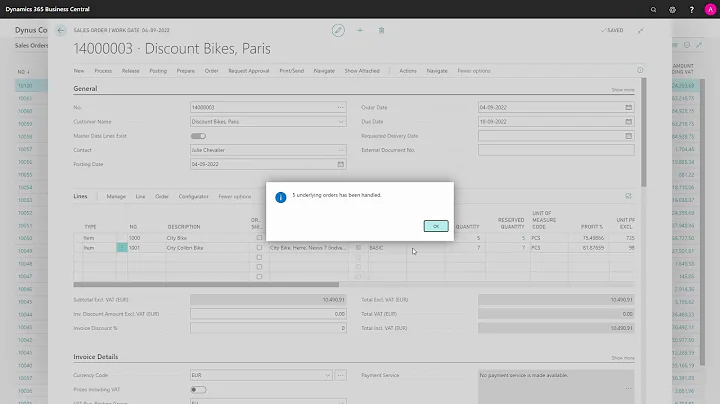Expand the Currency Code dropdown

[327, 375]
